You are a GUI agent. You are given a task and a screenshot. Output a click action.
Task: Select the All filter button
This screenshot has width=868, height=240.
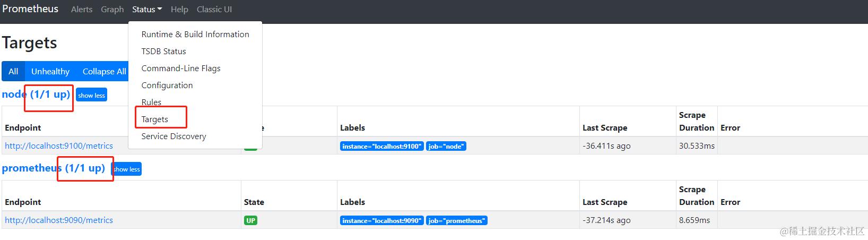[13, 71]
